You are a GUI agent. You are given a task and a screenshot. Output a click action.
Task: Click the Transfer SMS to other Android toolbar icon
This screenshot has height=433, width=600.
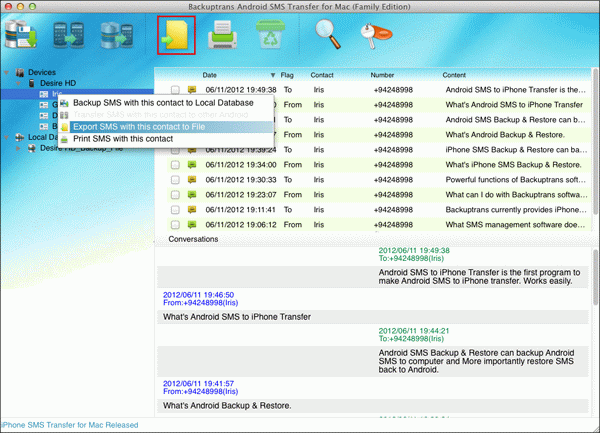click(x=69, y=35)
